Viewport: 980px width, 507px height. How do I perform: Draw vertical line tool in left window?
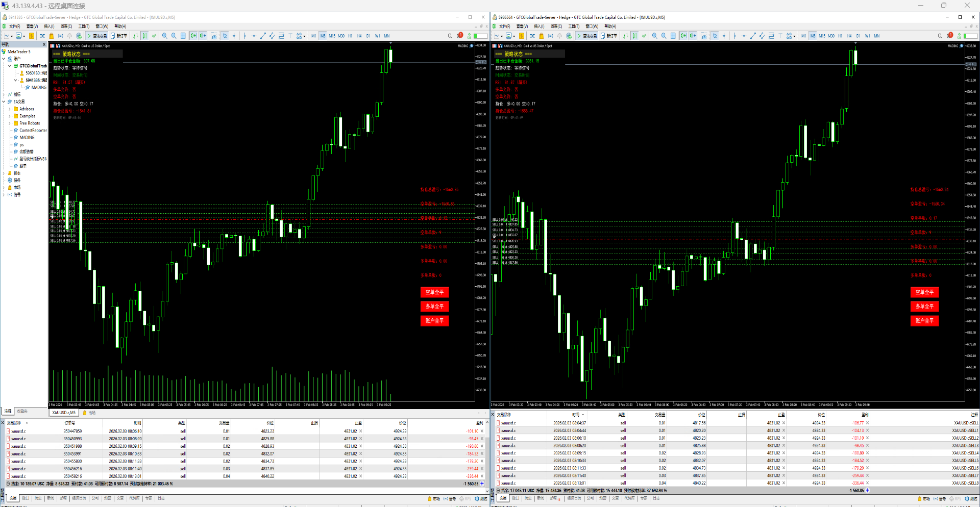pyautogui.click(x=244, y=36)
